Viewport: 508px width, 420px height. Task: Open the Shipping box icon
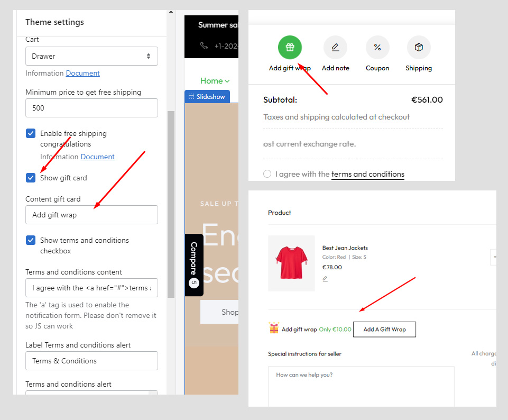(419, 47)
